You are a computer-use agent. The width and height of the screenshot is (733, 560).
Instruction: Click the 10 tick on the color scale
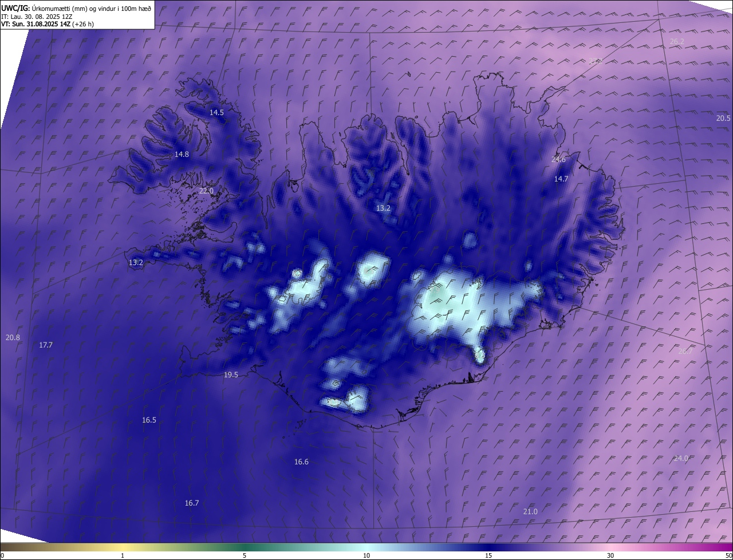click(x=366, y=556)
